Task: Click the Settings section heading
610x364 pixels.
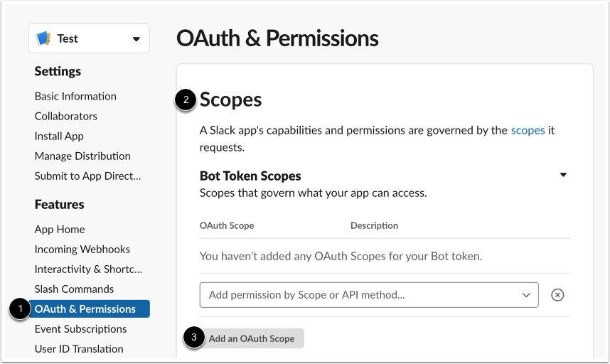Action: [58, 71]
